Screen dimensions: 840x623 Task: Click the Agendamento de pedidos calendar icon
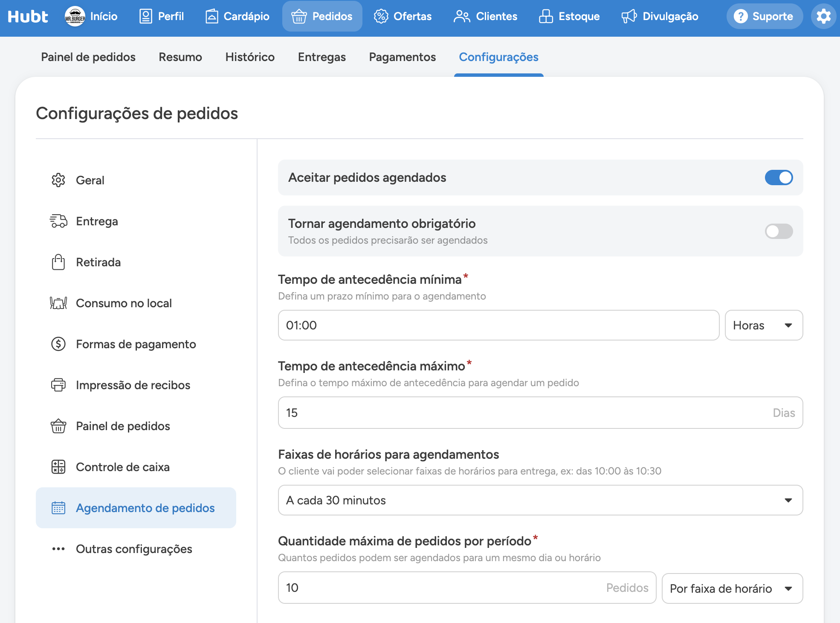(58, 508)
